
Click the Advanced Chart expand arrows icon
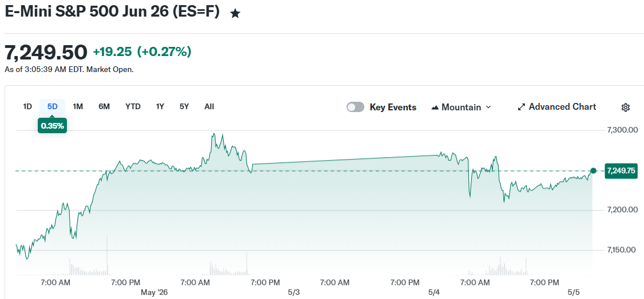click(x=522, y=107)
